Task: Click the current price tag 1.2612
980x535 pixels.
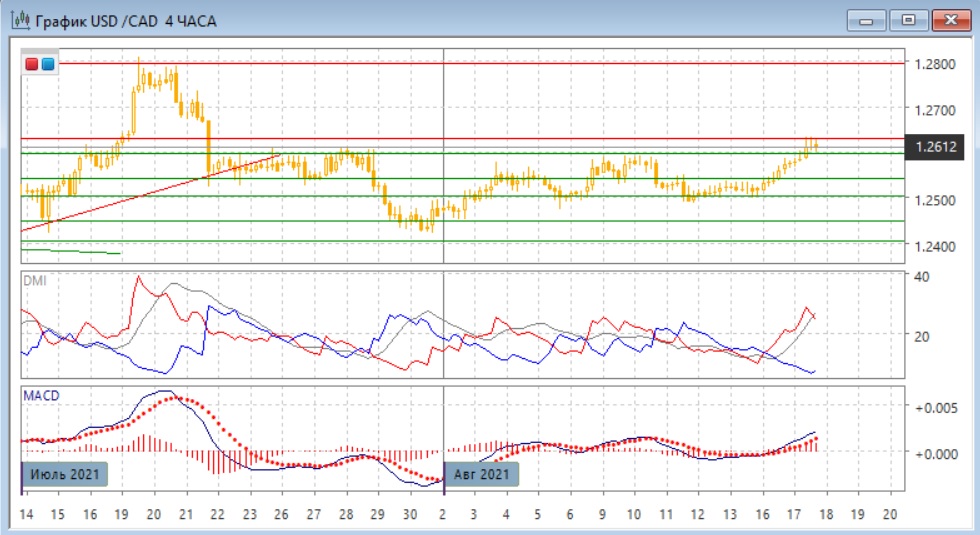Action: click(937, 147)
